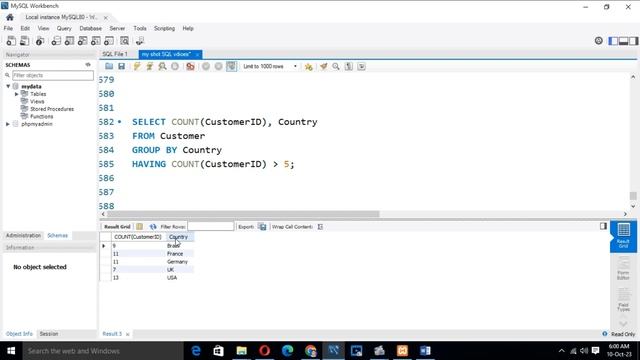Image resolution: width=640 pixels, height=360 pixels.
Task: Click the editor horizontal scrollbar
Action: 243,214
